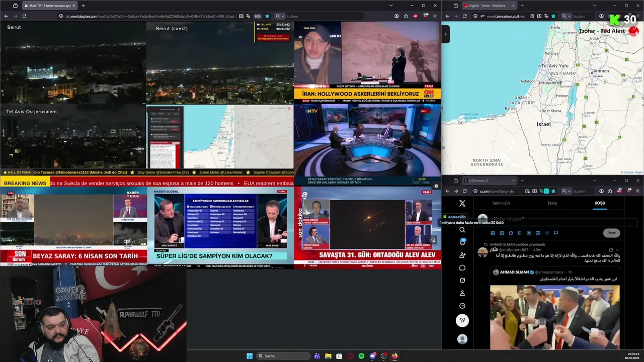Open tab list chevron in Tzofar window
The height and width of the screenshot is (362, 644).
[594, 6]
